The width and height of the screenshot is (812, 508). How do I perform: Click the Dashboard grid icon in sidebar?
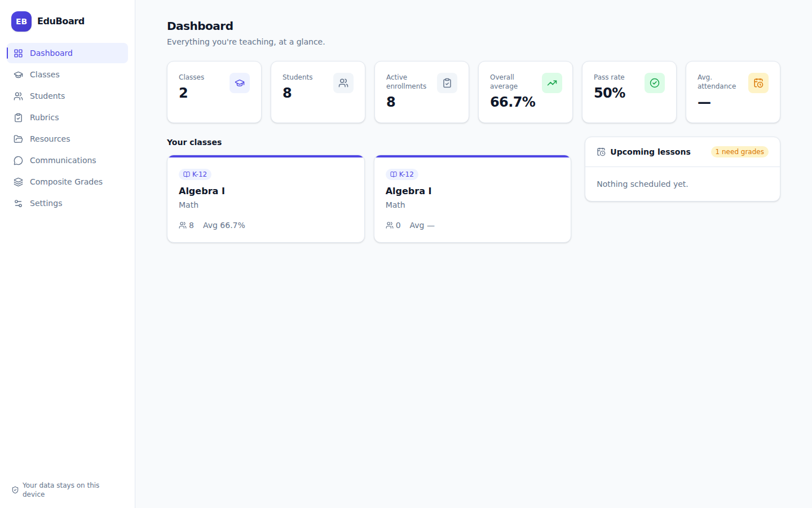(19, 53)
